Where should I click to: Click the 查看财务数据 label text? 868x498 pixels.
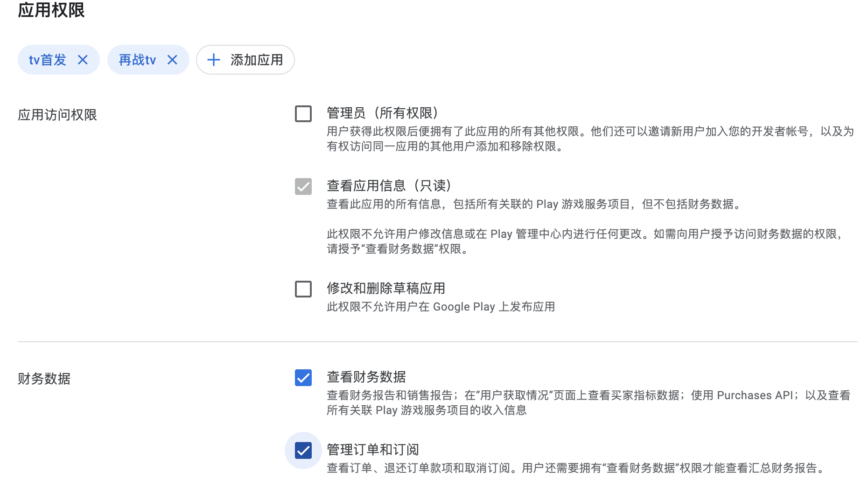click(x=367, y=377)
